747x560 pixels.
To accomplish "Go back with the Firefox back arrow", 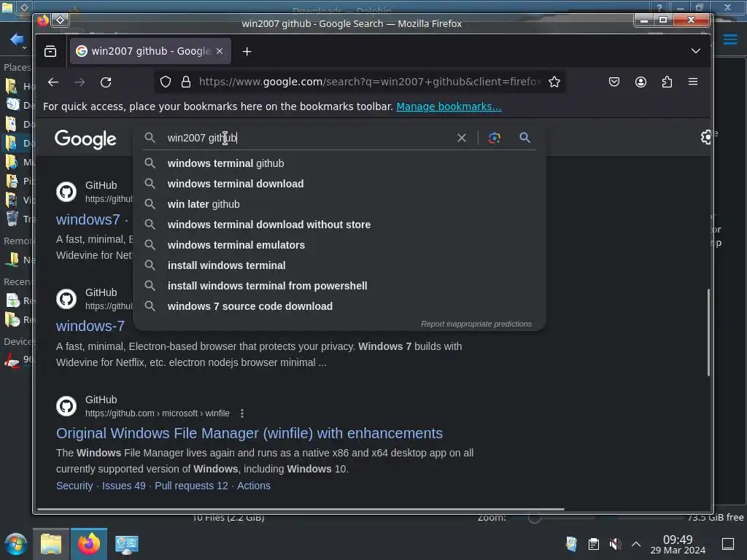I will click(53, 82).
